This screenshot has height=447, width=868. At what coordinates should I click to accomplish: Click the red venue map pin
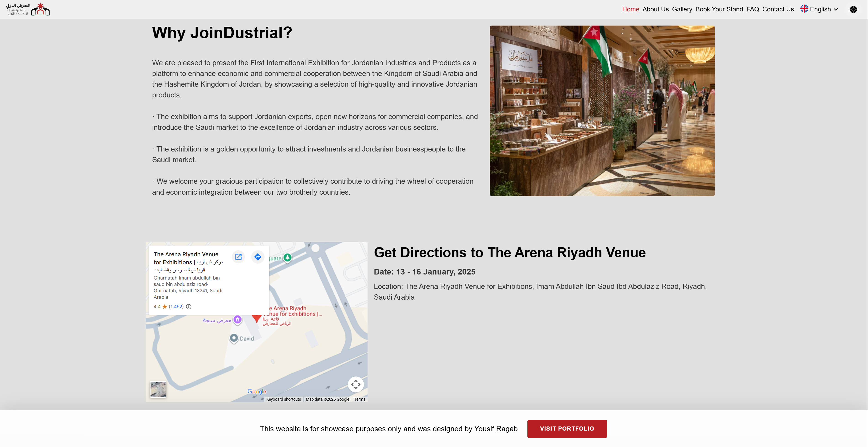[257, 317]
